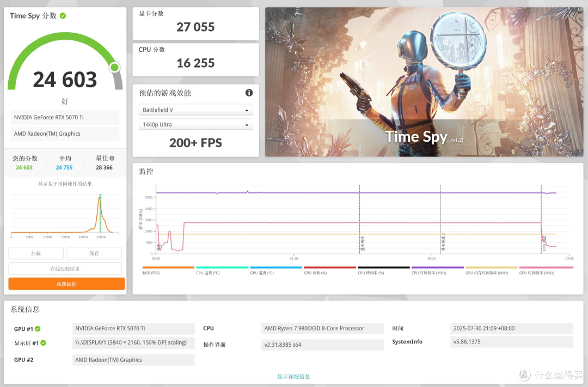The width and height of the screenshot is (588, 387).
Task: Click the info icon beside 预估的游戏效能
Action: (x=249, y=93)
